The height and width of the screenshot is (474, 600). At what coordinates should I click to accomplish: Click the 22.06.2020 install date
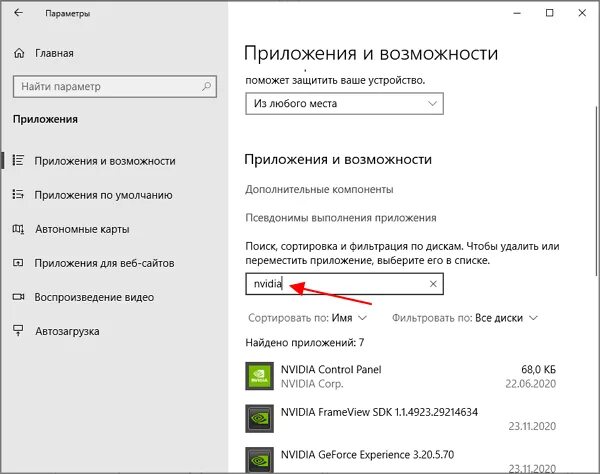tap(530, 384)
